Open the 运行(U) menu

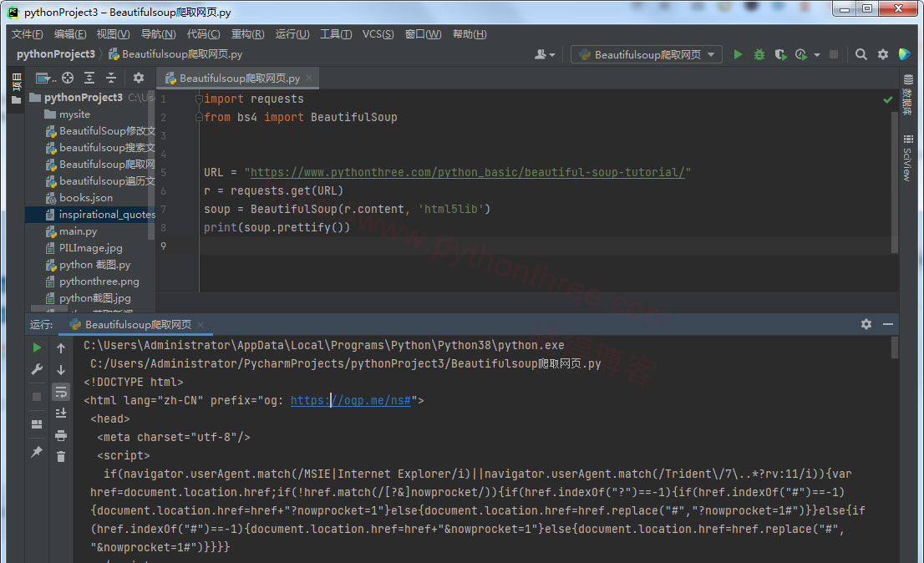(292, 34)
